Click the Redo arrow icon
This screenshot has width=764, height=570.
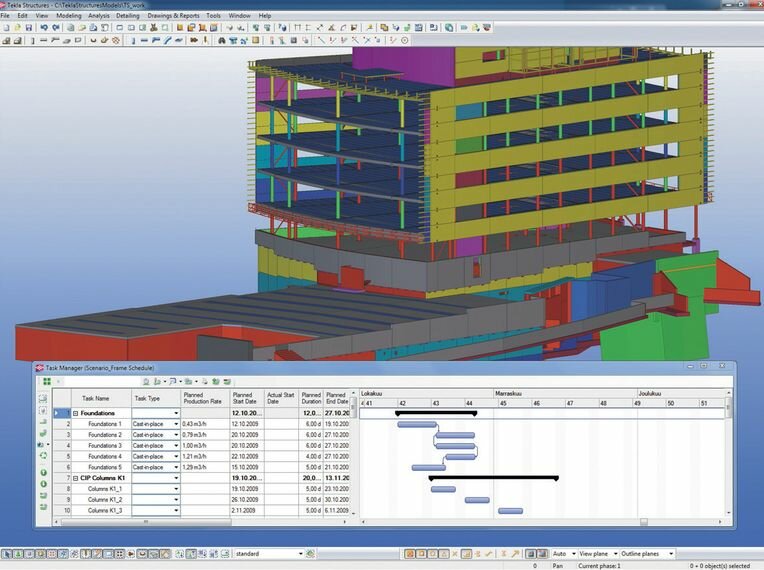click(55, 28)
